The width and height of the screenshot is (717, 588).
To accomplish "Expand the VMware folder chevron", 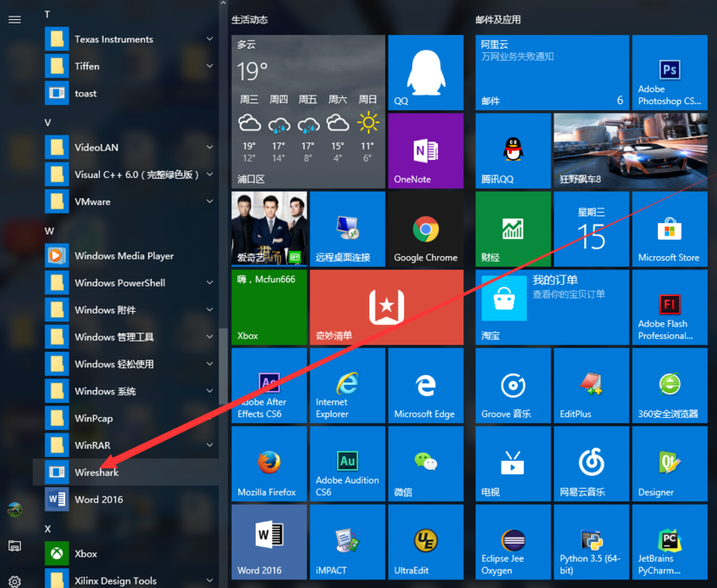I will [209, 202].
